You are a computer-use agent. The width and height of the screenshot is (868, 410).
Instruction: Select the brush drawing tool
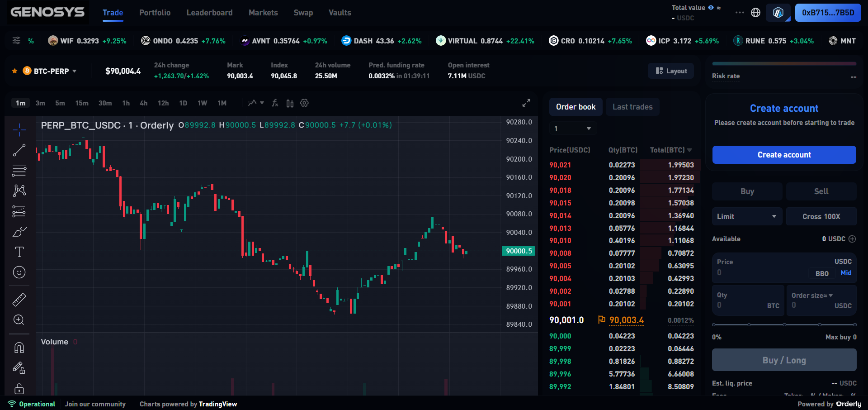(19, 232)
